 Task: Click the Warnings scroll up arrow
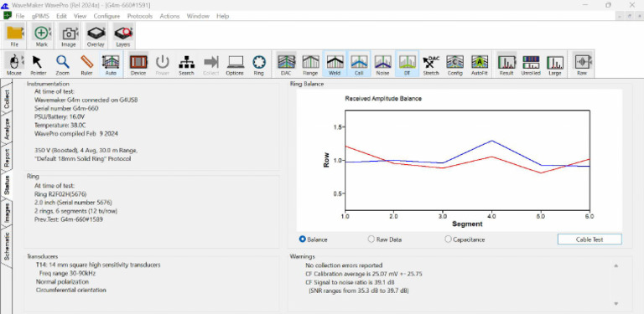coord(615,265)
